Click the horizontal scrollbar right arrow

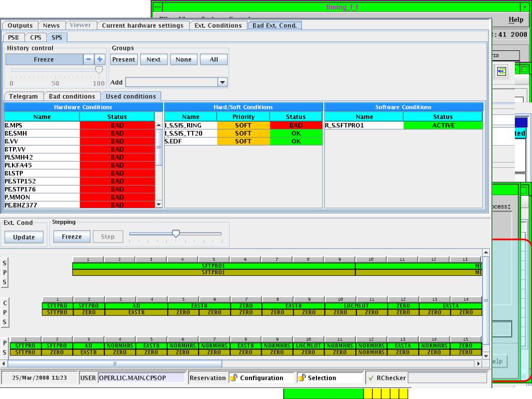(x=478, y=363)
